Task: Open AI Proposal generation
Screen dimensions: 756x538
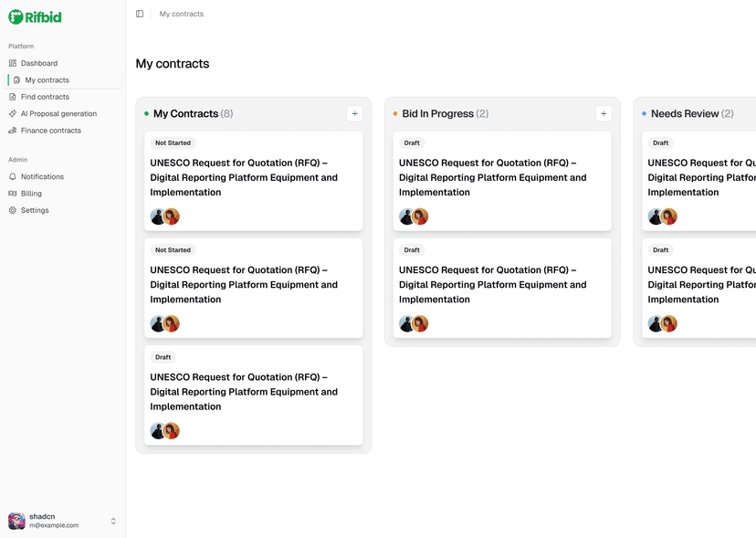Action: point(58,113)
